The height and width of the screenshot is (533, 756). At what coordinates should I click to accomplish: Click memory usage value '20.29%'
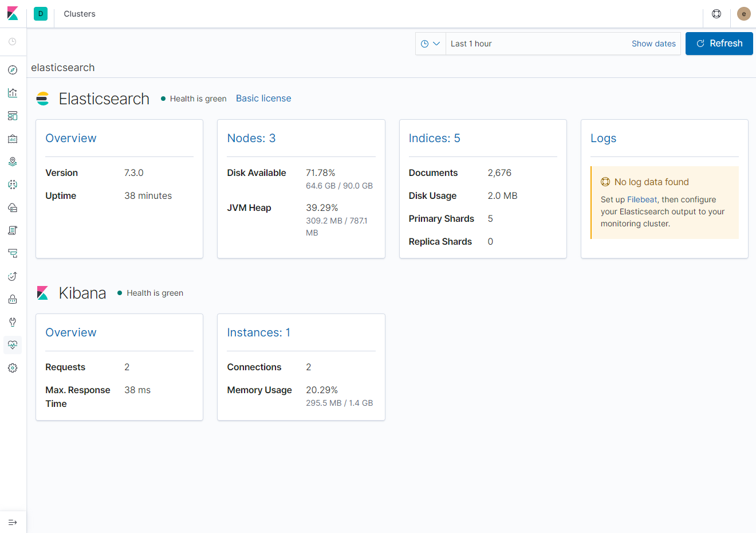[322, 390]
